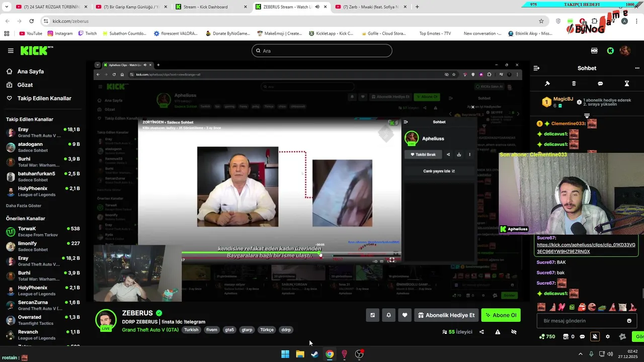Open user profile avatar menu

(625, 51)
